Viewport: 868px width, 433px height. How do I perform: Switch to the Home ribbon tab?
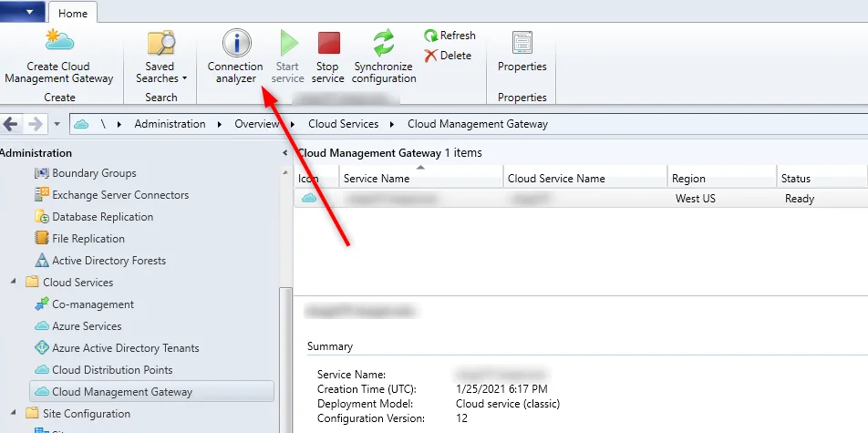click(x=73, y=13)
